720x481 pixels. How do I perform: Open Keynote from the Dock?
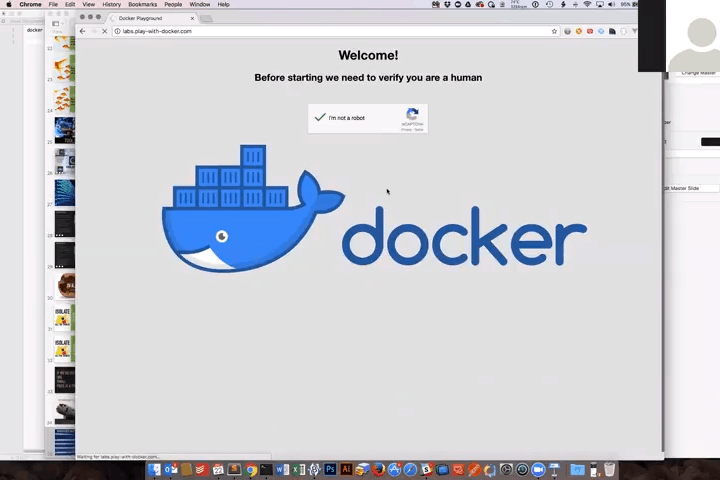[x=554, y=470]
